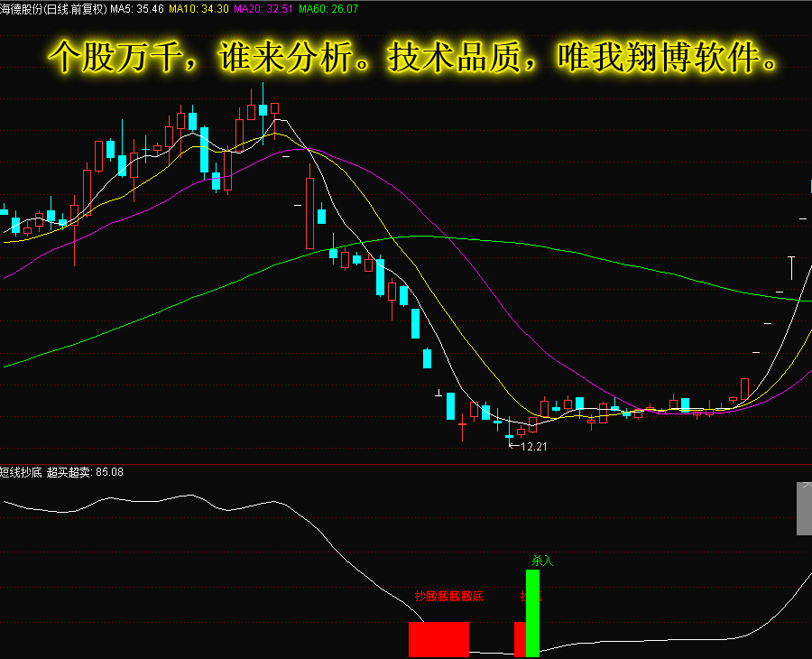Select the wide red 抄底 signal block
The image size is (812, 659).
tap(438, 639)
